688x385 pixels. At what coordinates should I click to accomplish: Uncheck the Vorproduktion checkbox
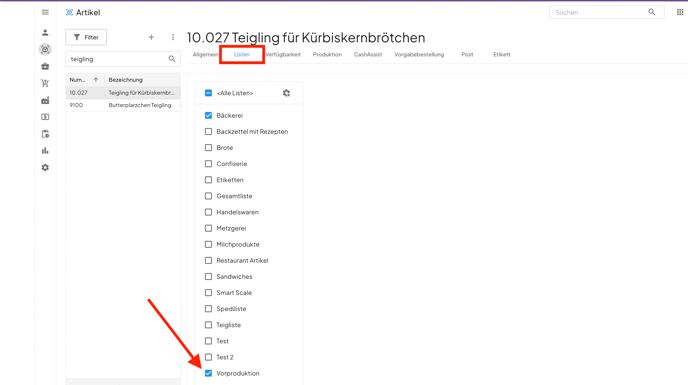click(208, 373)
